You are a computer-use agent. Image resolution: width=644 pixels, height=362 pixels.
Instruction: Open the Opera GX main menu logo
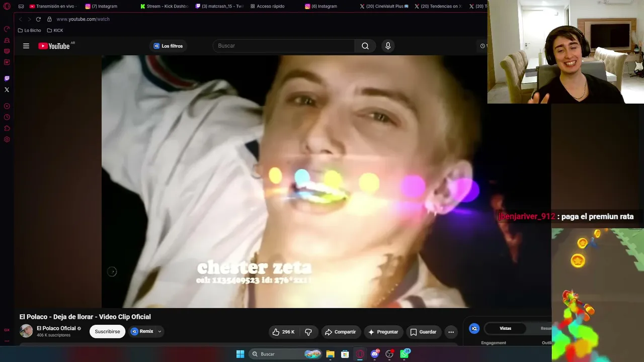[7, 7]
